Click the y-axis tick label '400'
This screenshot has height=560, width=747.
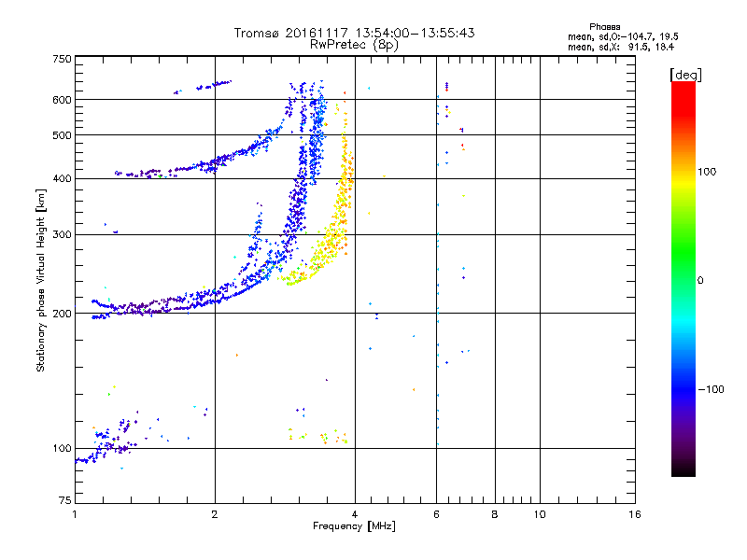click(62, 178)
